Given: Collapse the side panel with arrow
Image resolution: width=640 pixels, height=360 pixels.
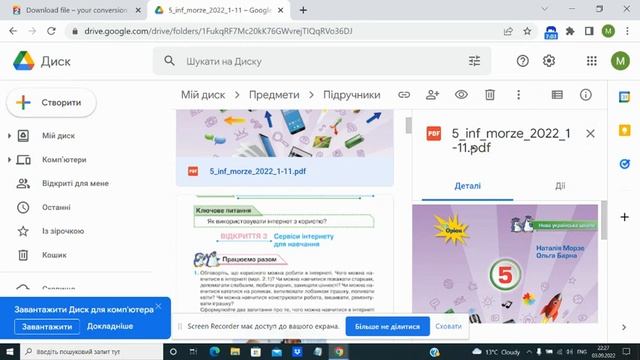Looking at the screenshot, I should (x=624, y=327).
